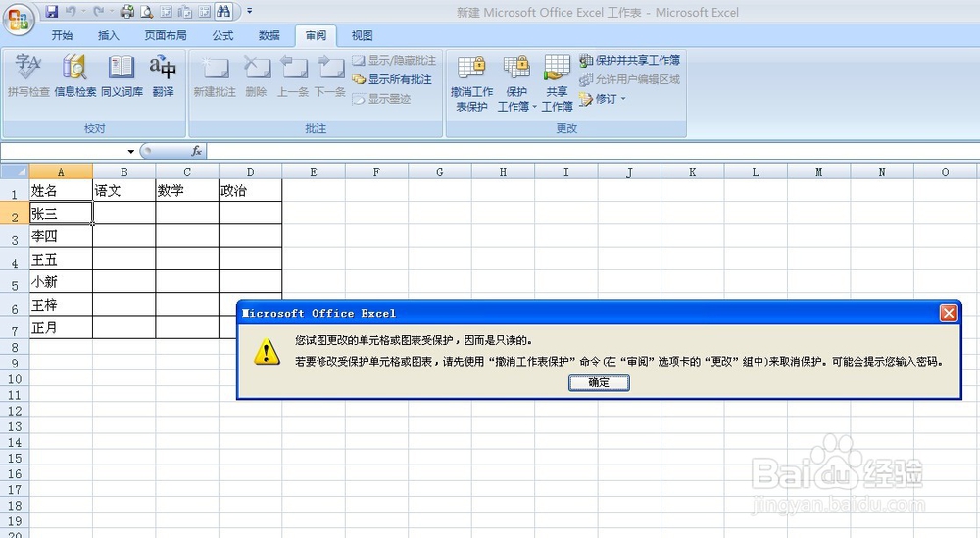The image size is (980, 538).
Task: Switch to the 开始 tab
Action: coord(62,35)
